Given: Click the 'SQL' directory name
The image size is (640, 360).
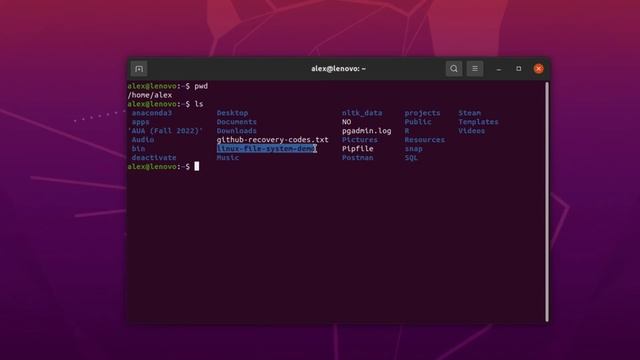Looking at the screenshot, I should pyautogui.click(x=411, y=158).
